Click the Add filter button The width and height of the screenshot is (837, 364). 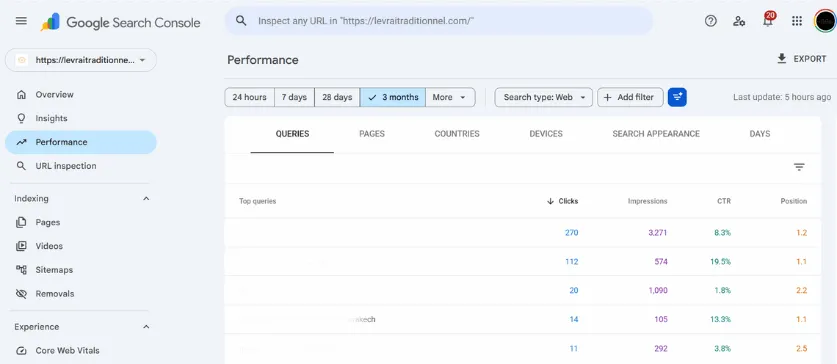click(x=630, y=97)
